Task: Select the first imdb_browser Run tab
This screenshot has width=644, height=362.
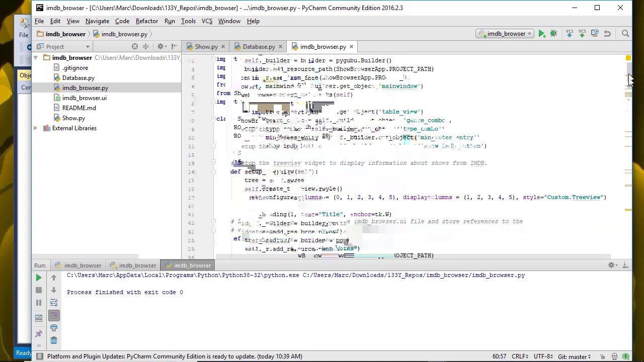Action: tap(78, 265)
